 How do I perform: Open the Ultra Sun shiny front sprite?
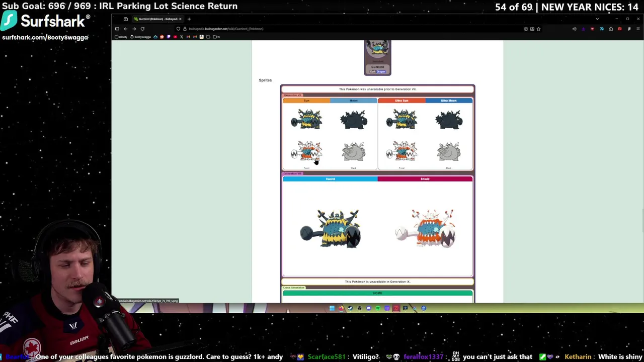(x=401, y=151)
